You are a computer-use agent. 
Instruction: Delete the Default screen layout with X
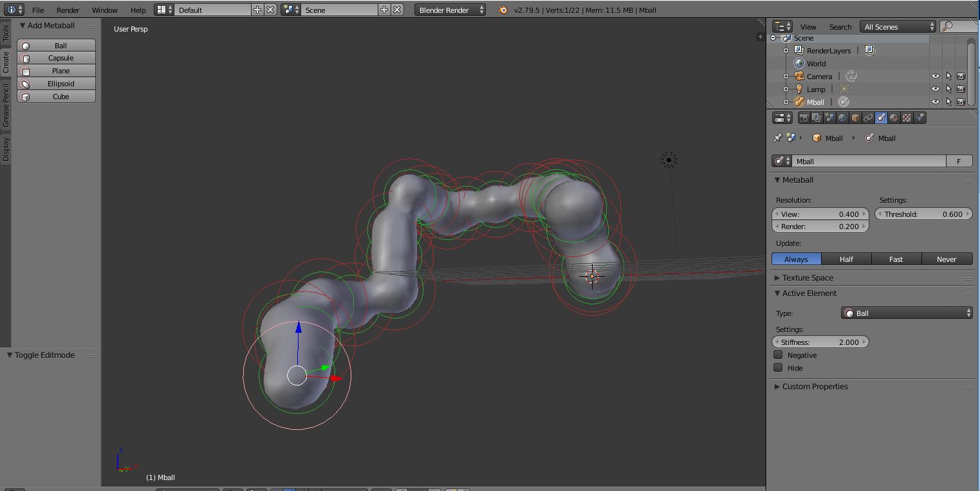[x=271, y=10]
